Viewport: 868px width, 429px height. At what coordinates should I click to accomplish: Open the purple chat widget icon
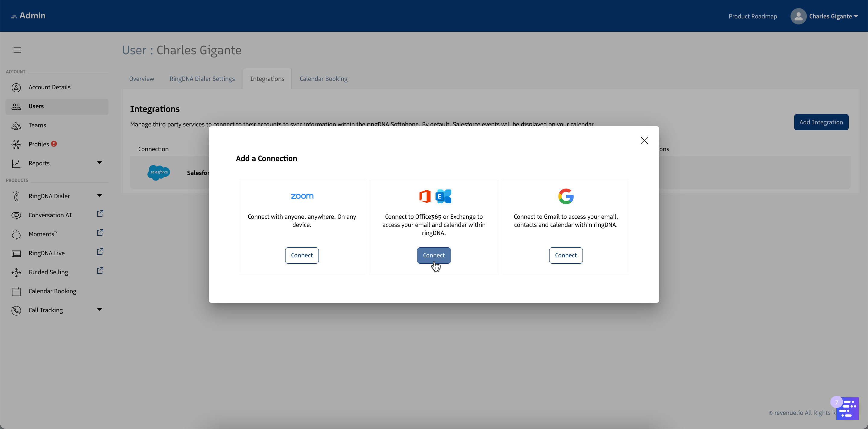848,408
